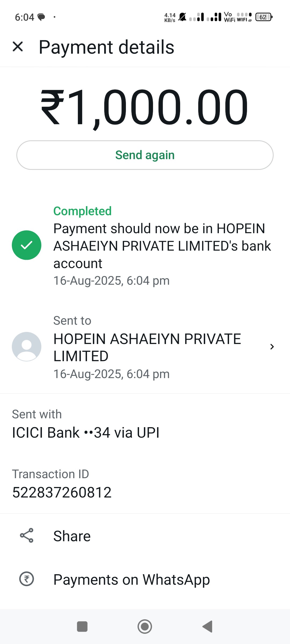Close the Payment details screen
The height and width of the screenshot is (644, 290).
[x=18, y=46]
